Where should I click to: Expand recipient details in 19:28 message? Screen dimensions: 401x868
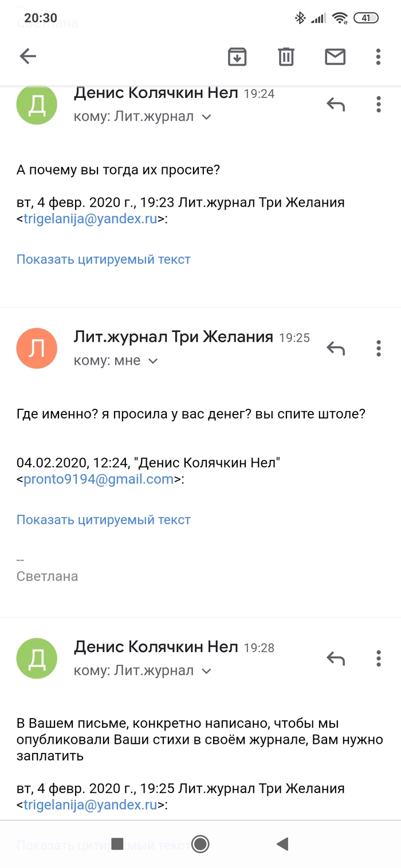pyautogui.click(x=207, y=671)
